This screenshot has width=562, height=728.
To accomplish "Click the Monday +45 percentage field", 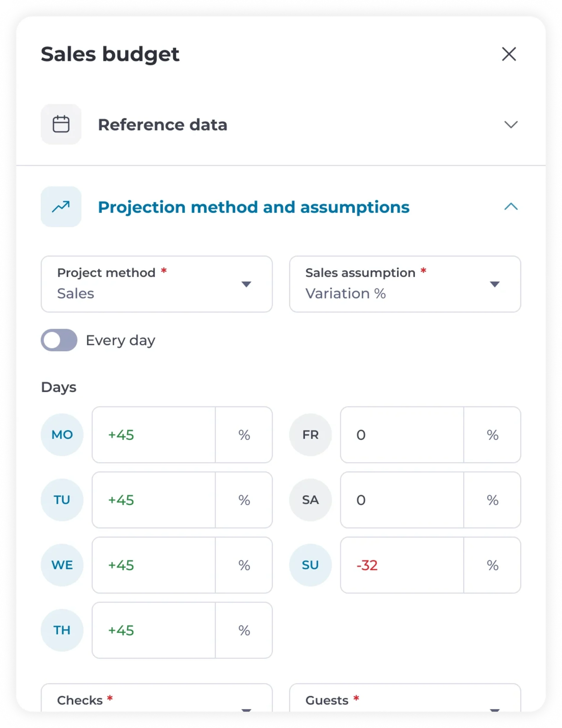I will pyautogui.click(x=154, y=435).
